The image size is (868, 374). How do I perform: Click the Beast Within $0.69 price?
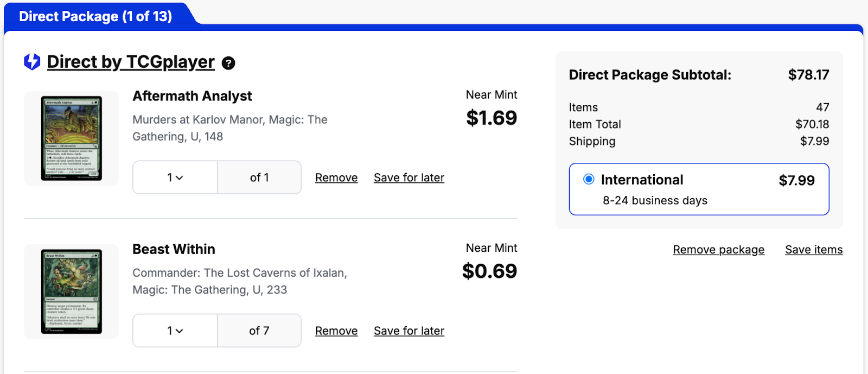tap(489, 271)
